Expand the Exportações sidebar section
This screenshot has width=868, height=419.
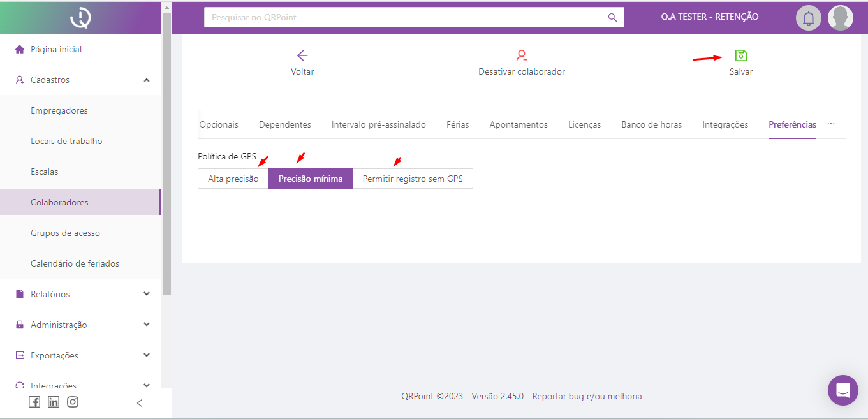tap(147, 355)
